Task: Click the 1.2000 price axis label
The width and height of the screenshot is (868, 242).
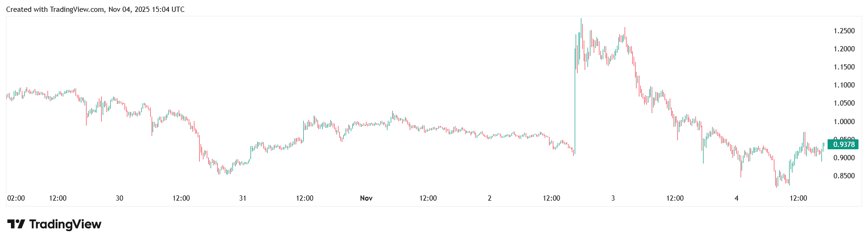Action: coord(844,49)
